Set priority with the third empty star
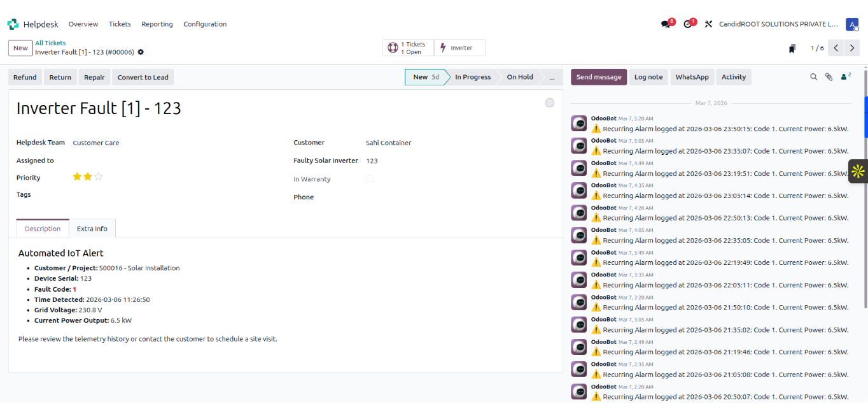The width and height of the screenshot is (868, 416). click(x=98, y=176)
